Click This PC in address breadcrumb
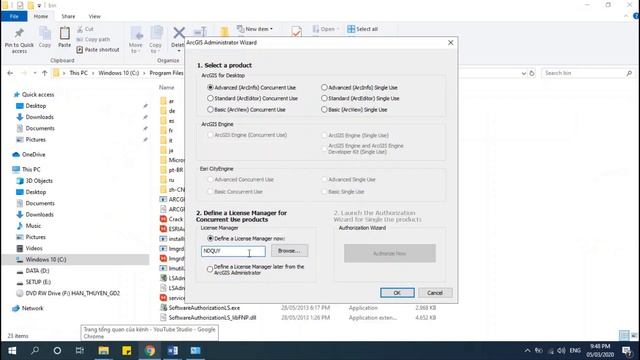Screen dimensions: 640x360 click(x=78, y=73)
